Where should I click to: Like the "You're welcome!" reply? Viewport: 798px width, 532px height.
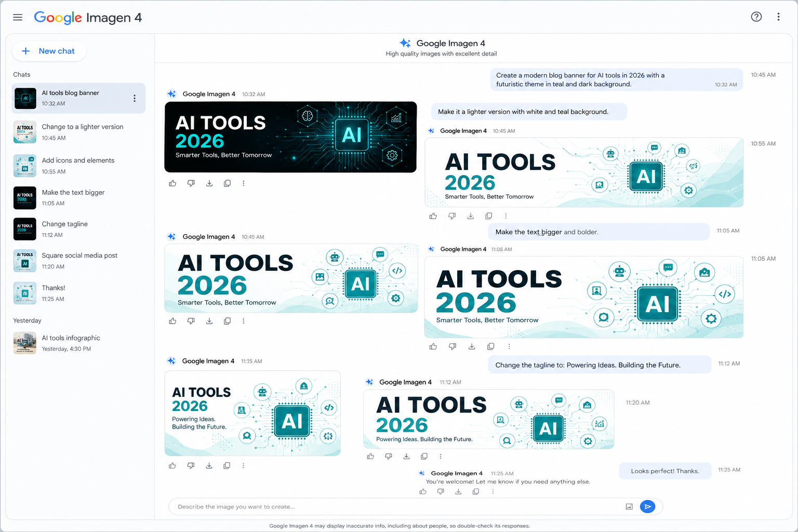tap(423, 491)
